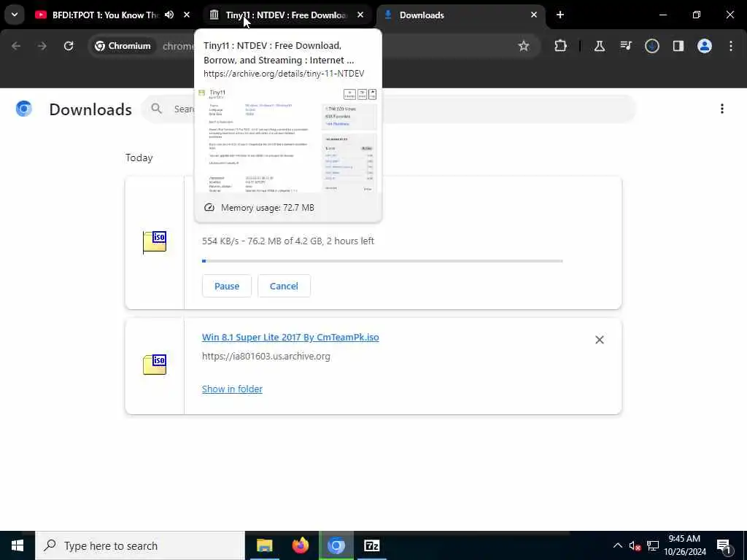Open Chrome Labs flask icon

click(600, 46)
